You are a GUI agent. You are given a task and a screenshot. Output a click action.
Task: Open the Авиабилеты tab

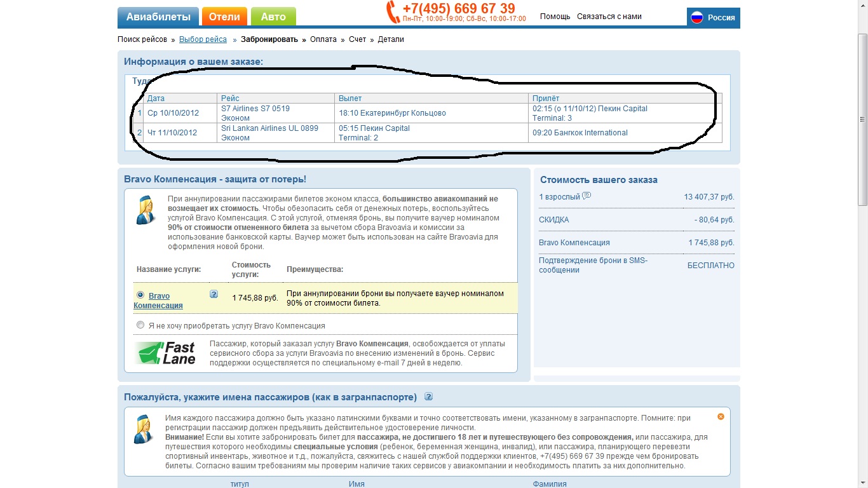pyautogui.click(x=158, y=17)
